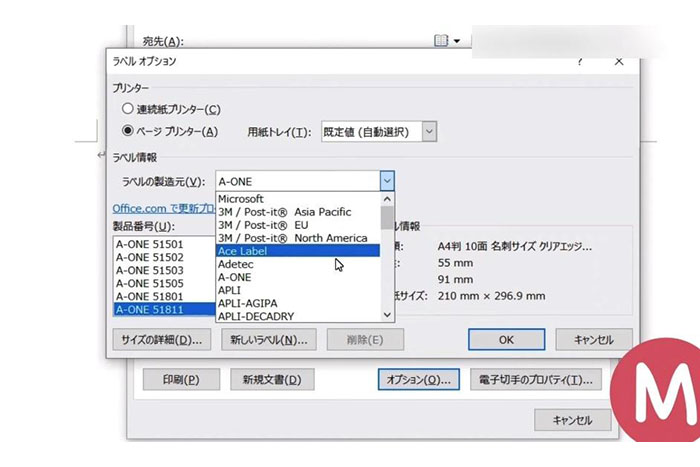This screenshot has width=700, height=467.
Task: Select APLI in the vendor list
Action: [298, 290]
